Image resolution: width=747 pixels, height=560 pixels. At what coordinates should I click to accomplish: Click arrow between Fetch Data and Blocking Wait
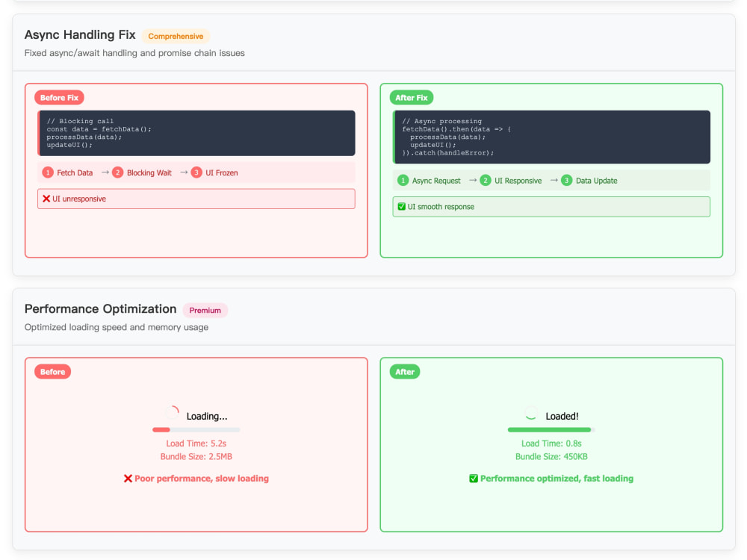(x=105, y=172)
